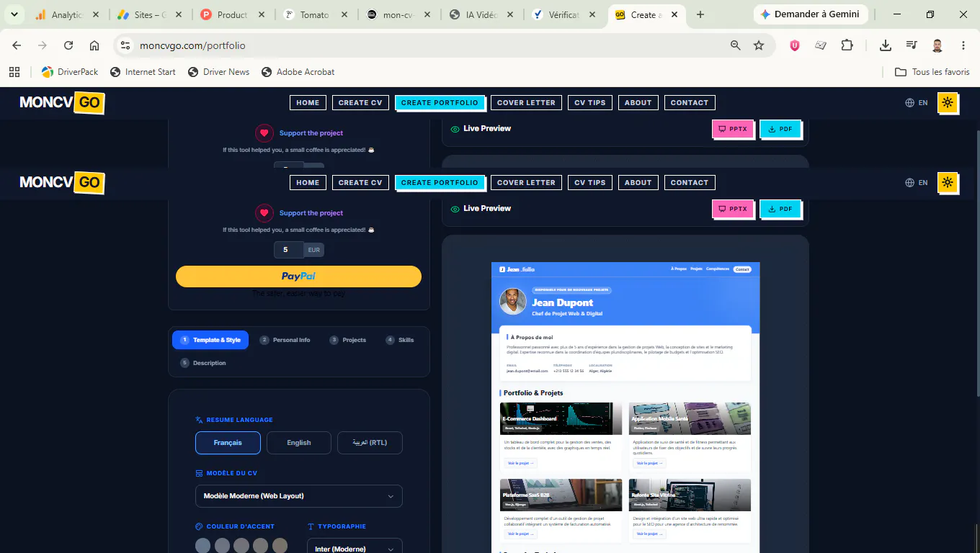Select English as resume language
980x553 pixels.
tap(299, 443)
